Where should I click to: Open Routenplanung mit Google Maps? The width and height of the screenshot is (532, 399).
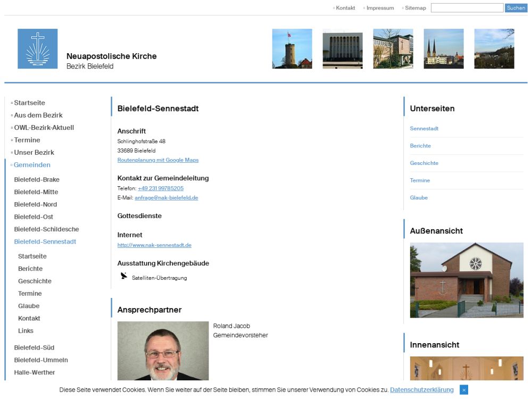[x=158, y=160]
